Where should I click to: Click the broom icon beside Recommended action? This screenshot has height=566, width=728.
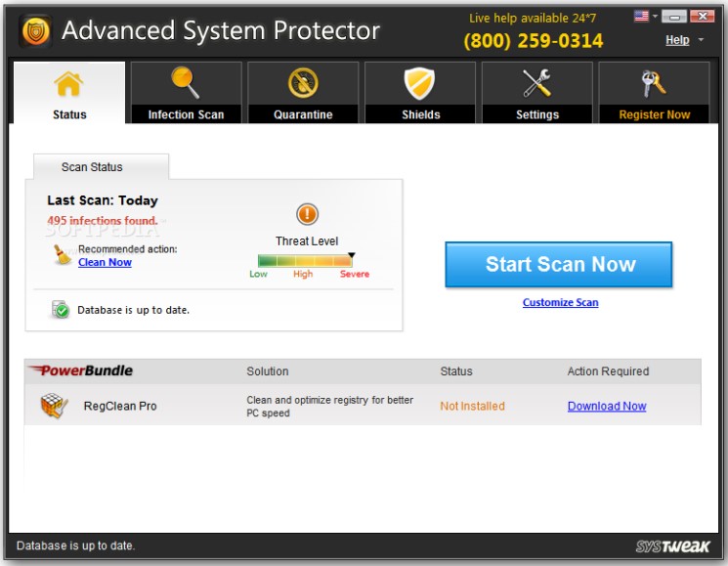[62, 255]
